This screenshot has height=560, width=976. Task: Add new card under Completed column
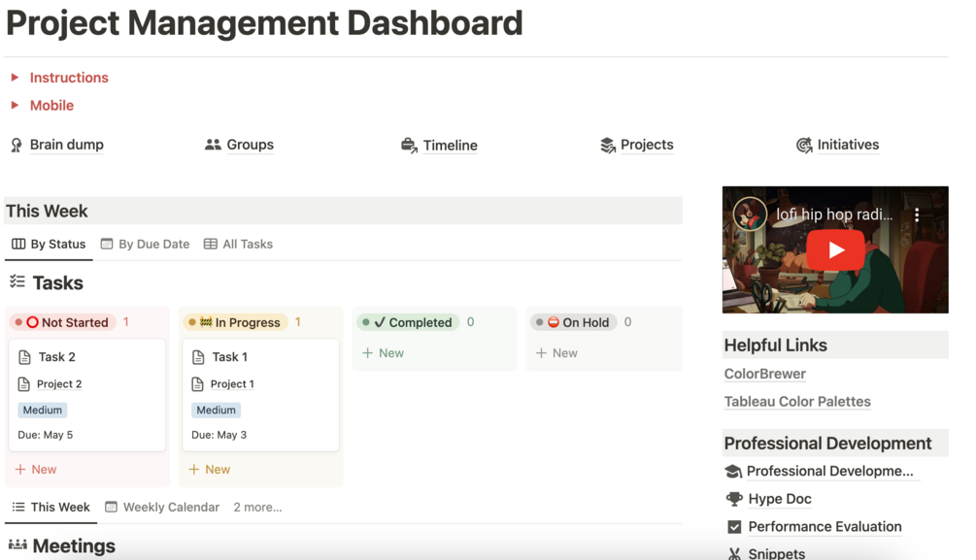click(383, 353)
